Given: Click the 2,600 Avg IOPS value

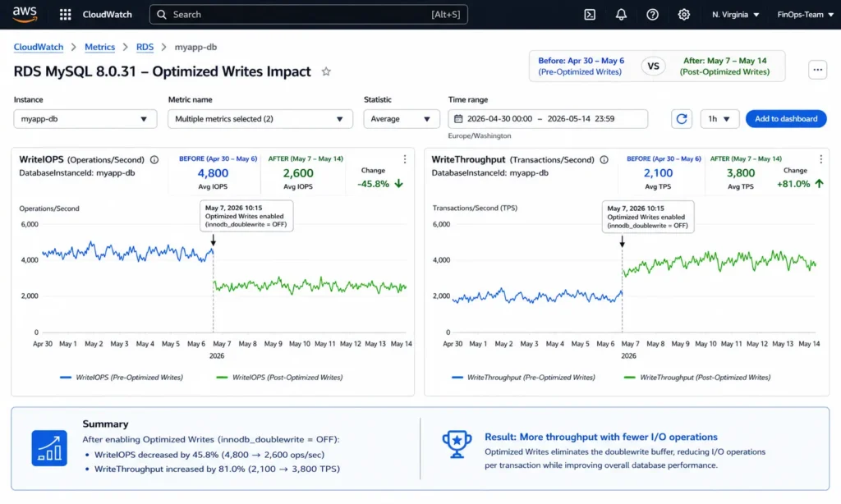Looking at the screenshot, I should click(x=298, y=173).
